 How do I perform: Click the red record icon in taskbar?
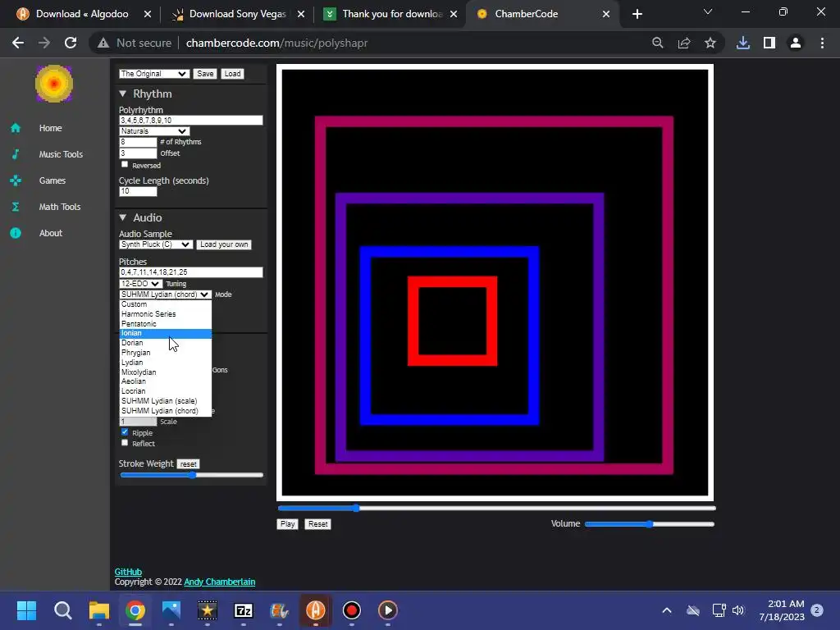tap(352, 610)
